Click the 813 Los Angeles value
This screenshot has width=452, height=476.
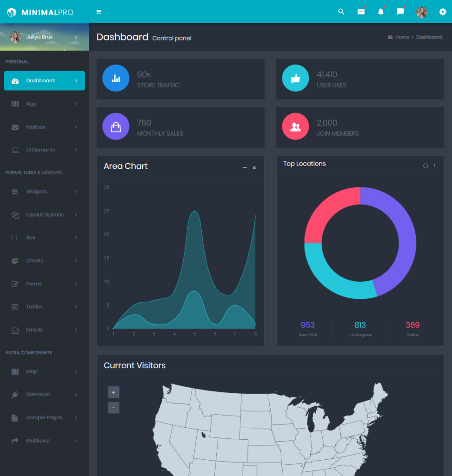(360, 325)
